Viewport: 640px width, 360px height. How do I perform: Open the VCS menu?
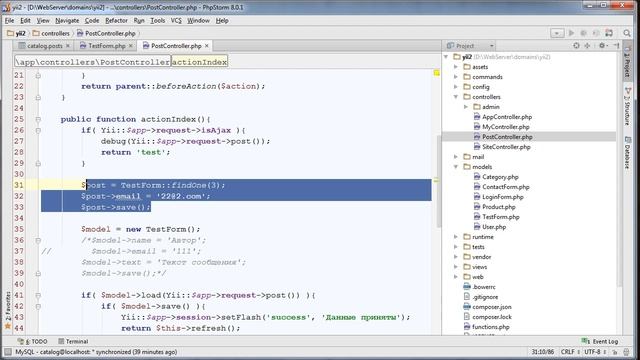pyautogui.click(x=176, y=20)
